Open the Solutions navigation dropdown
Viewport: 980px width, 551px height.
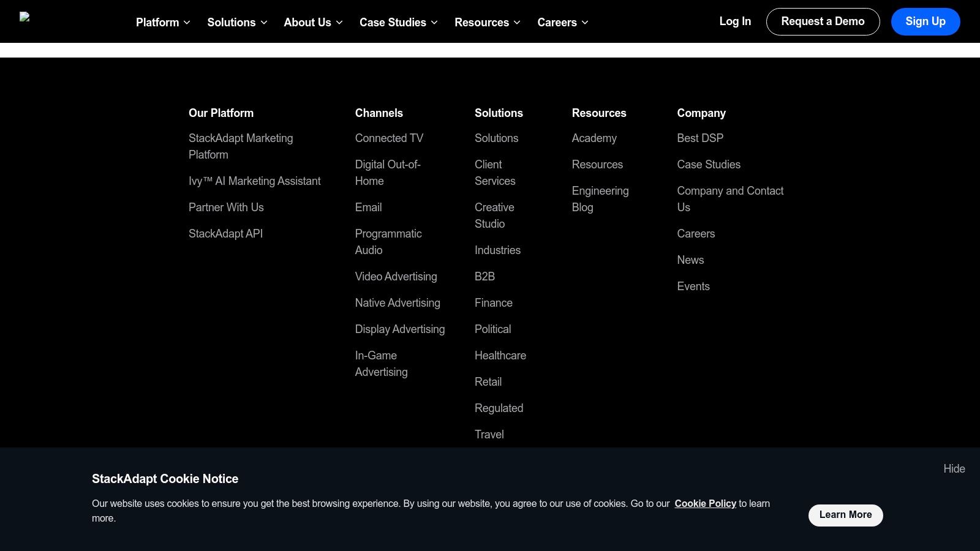(x=237, y=23)
